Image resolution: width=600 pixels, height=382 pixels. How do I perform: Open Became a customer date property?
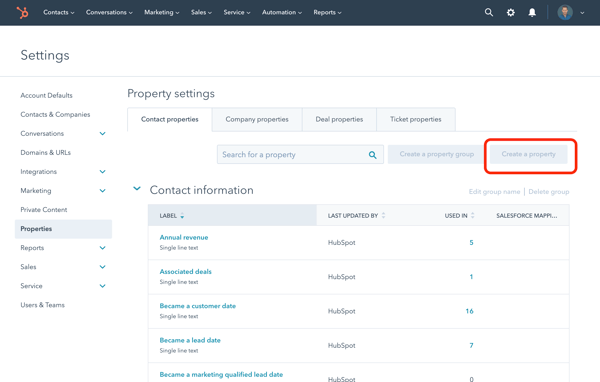point(197,306)
